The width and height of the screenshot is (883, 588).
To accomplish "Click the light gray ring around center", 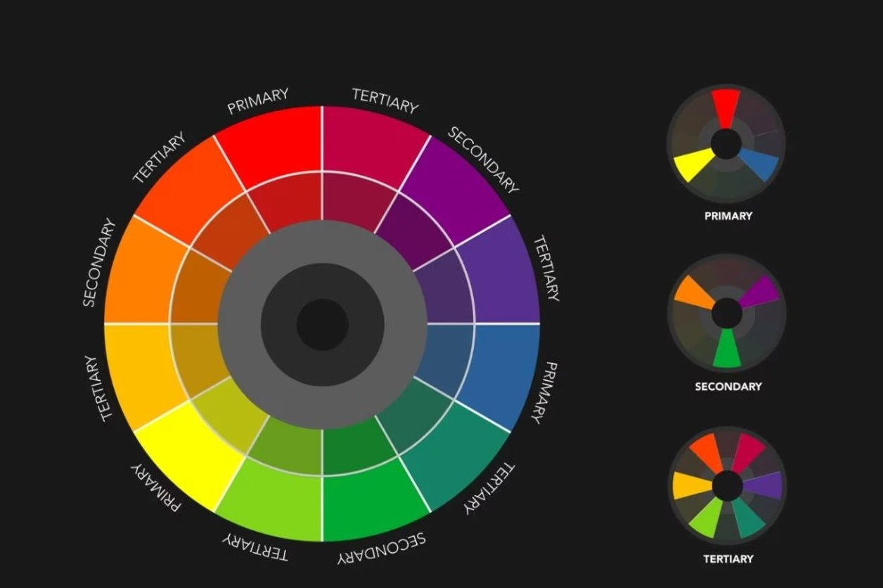I will [x=322, y=241].
